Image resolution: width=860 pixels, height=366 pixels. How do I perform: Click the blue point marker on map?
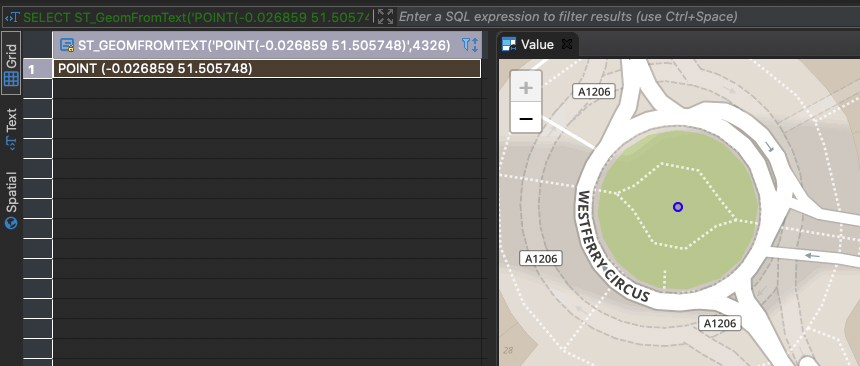tap(678, 207)
